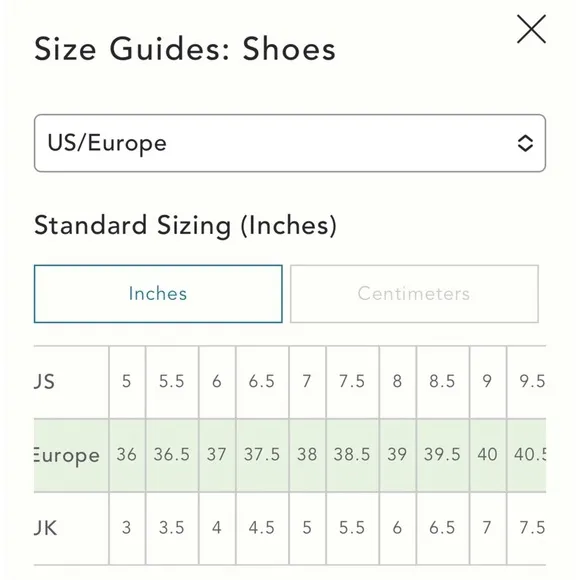Select Europe size 39.5 cell
Image resolution: width=580 pixels, height=580 pixels.
[443, 455]
